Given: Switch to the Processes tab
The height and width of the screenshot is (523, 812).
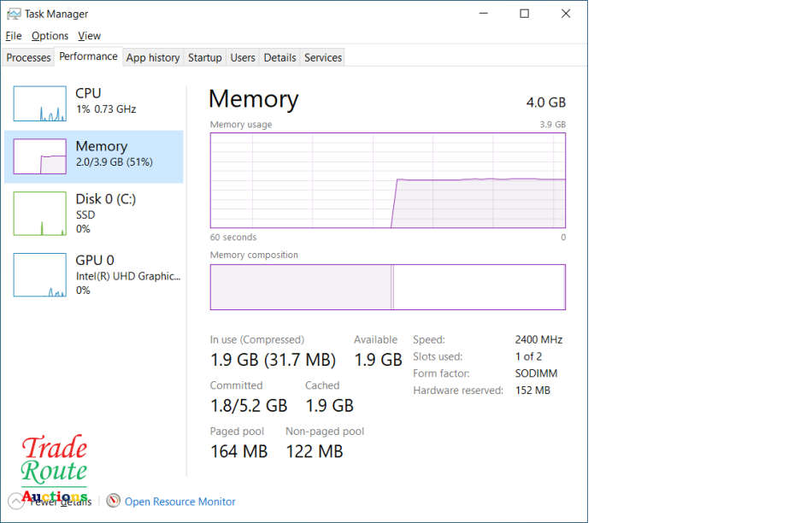Looking at the screenshot, I should [29, 58].
